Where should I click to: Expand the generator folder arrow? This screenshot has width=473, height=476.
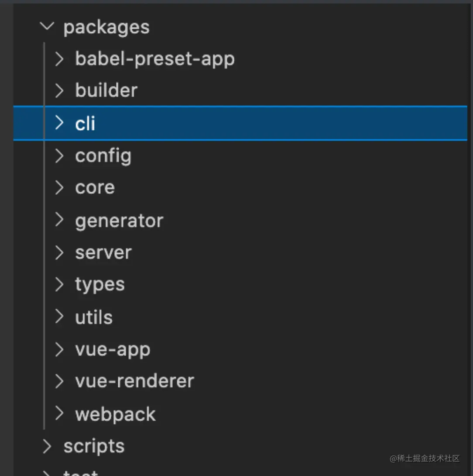coord(59,220)
